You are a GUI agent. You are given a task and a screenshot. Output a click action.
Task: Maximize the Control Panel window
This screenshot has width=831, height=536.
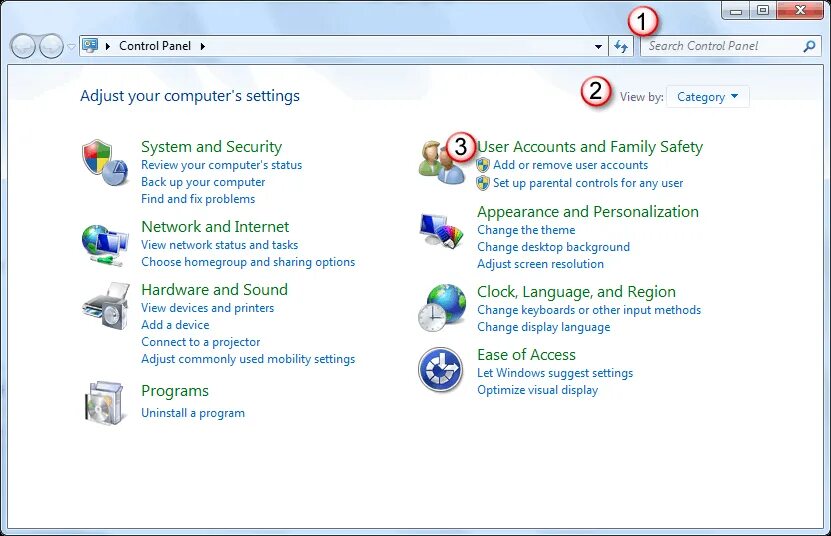coord(763,10)
